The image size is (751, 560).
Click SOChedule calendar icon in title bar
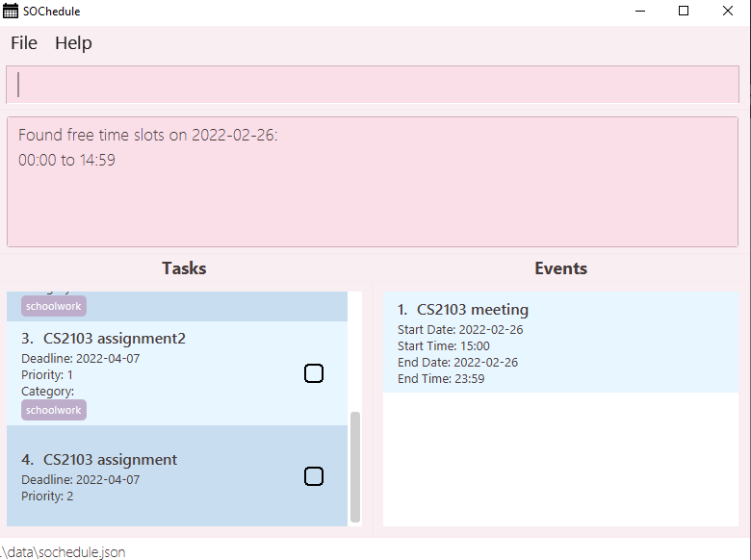10,11
